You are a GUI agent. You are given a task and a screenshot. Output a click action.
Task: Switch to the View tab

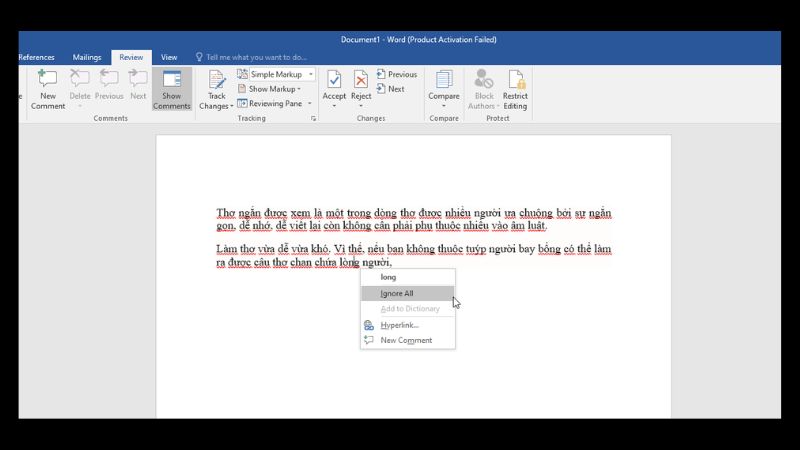[169, 57]
